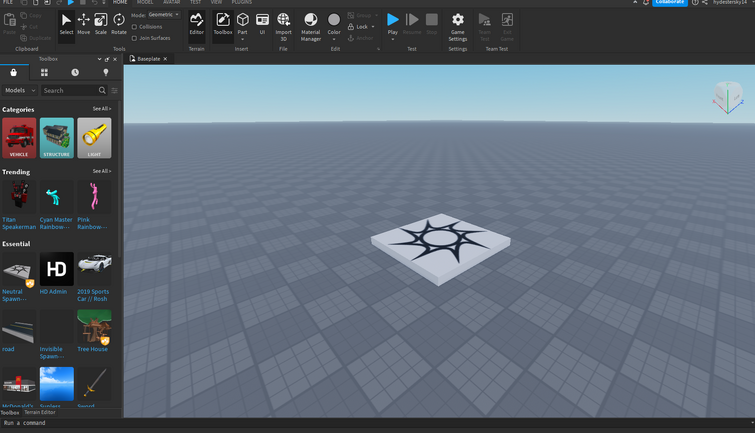Viewport: 755px width, 433px height.
Task: Switch to the MODEL ribbon tab
Action: click(x=145, y=2)
